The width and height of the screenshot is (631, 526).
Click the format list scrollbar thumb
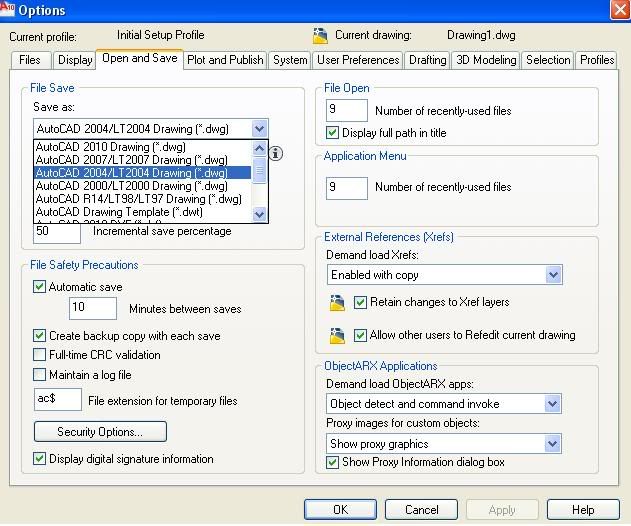[260, 171]
